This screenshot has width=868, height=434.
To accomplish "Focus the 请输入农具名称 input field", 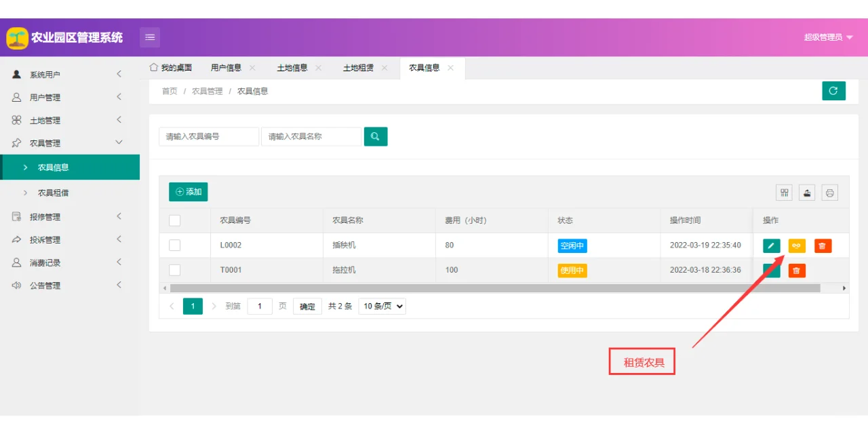I will coord(311,136).
